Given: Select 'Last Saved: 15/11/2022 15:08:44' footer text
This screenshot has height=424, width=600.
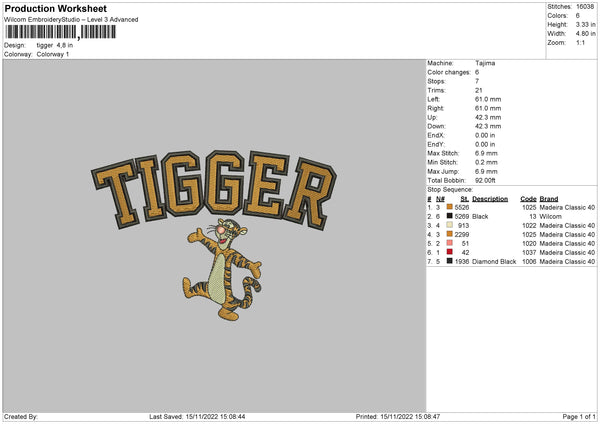Looking at the screenshot, I should click(x=197, y=417).
